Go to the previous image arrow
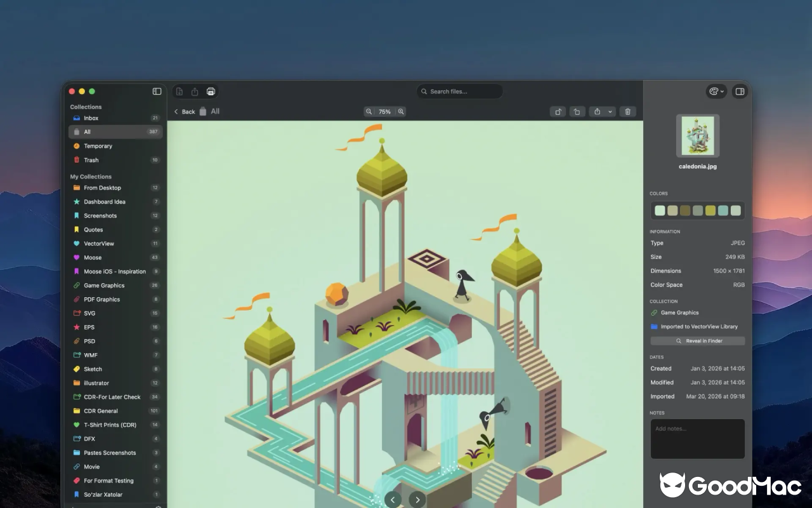 [x=393, y=500]
